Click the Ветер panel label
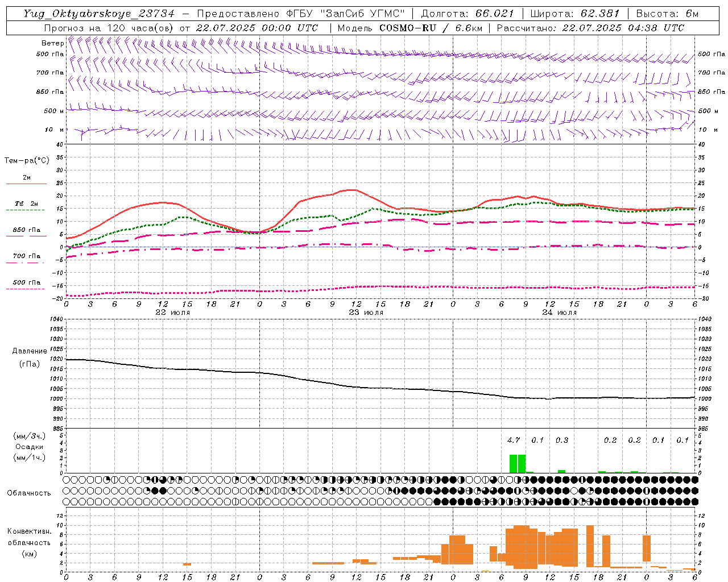 [x=52, y=43]
